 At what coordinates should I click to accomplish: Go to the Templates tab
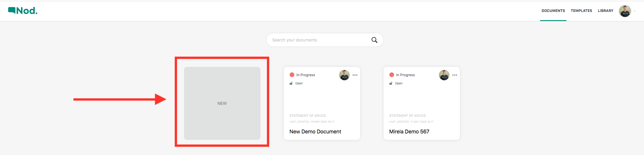[581, 11]
